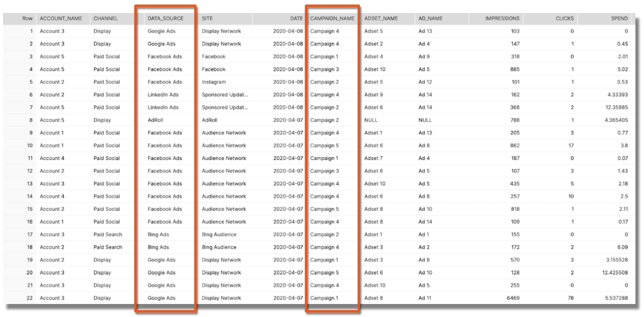Click the AD_NAME column header

click(x=431, y=19)
